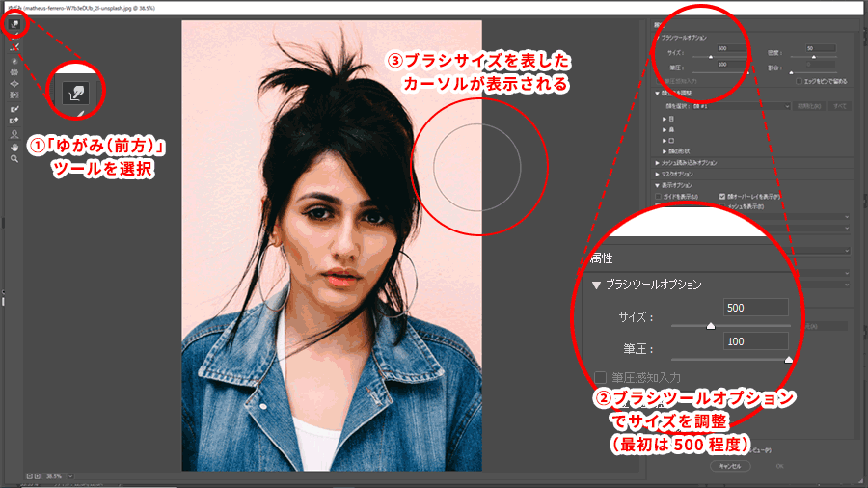Select the Hand tool
868x488 pixels.
(x=14, y=148)
